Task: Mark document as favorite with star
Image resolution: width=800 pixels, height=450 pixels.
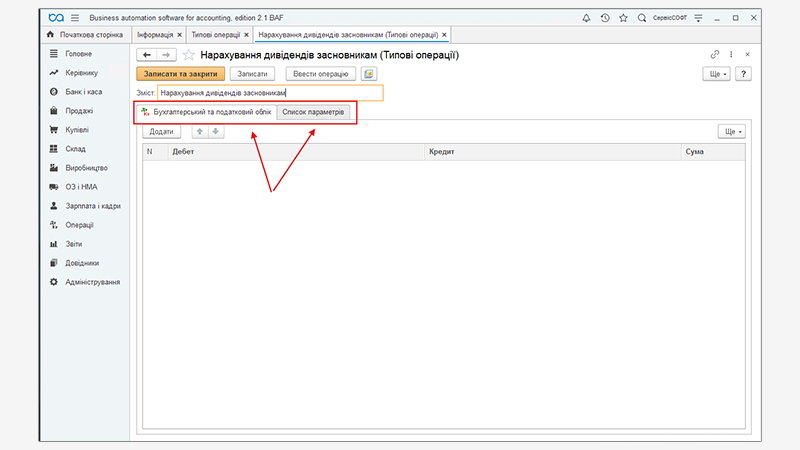Action: pyautogui.click(x=188, y=55)
